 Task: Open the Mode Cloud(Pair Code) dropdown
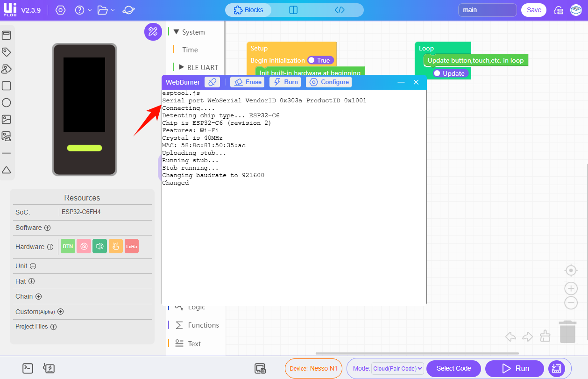397,368
